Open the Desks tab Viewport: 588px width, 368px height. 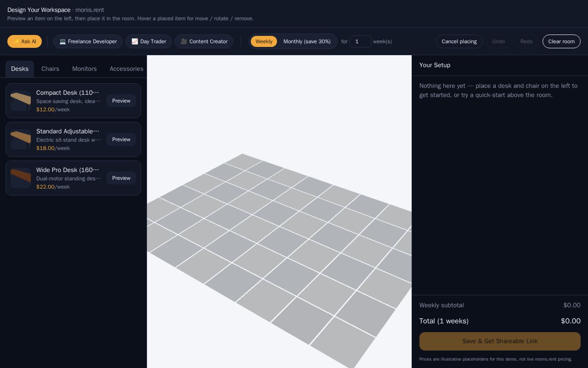[x=20, y=69]
